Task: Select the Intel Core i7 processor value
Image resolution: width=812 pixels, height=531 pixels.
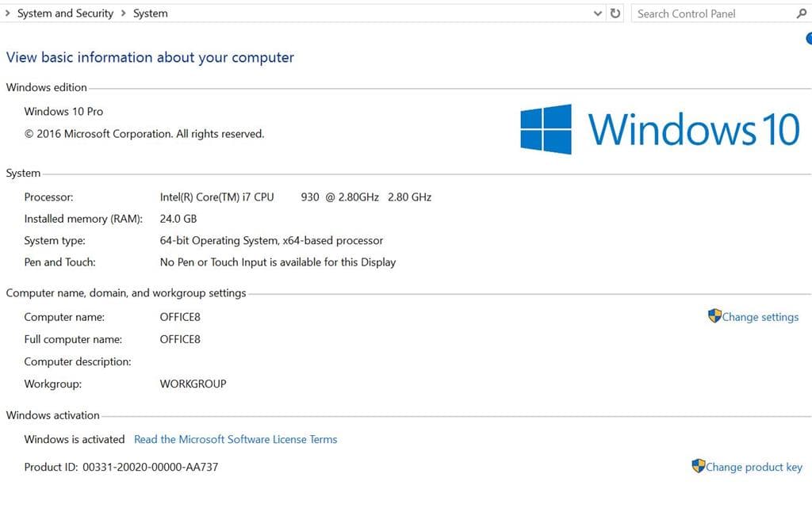Action: [x=295, y=197]
